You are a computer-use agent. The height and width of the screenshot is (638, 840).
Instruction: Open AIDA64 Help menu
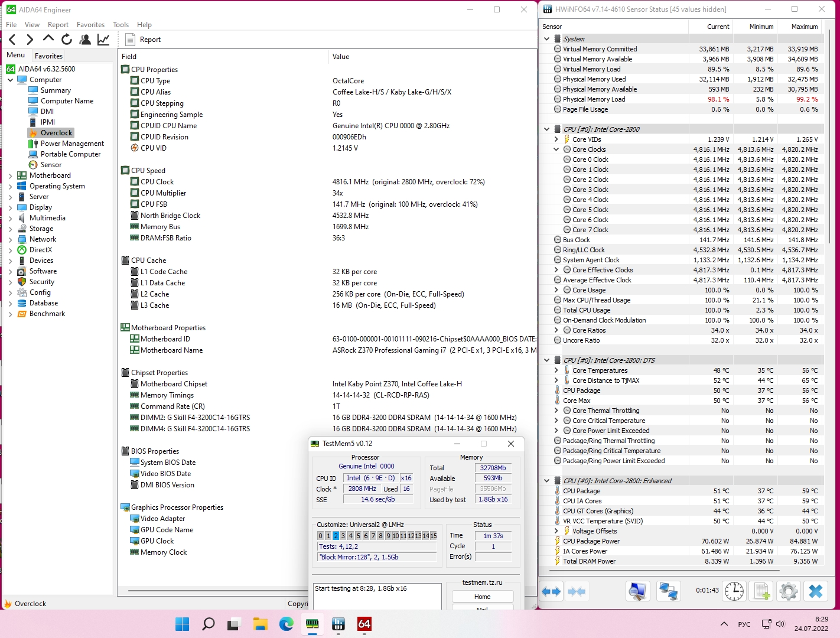[x=144, y=25]
